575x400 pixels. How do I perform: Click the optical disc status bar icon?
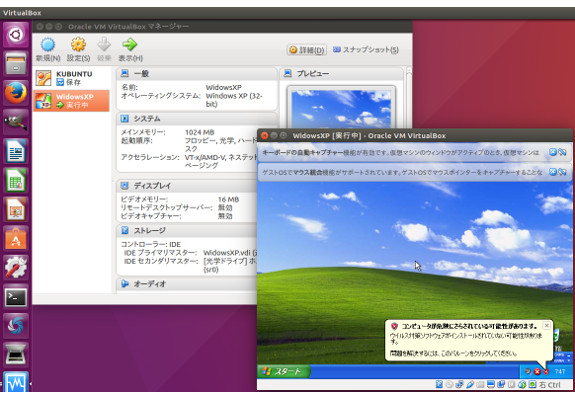[449, 384]
